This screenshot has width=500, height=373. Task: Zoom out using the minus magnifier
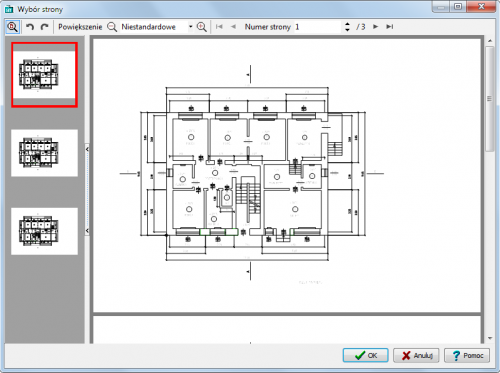(112, 27)
